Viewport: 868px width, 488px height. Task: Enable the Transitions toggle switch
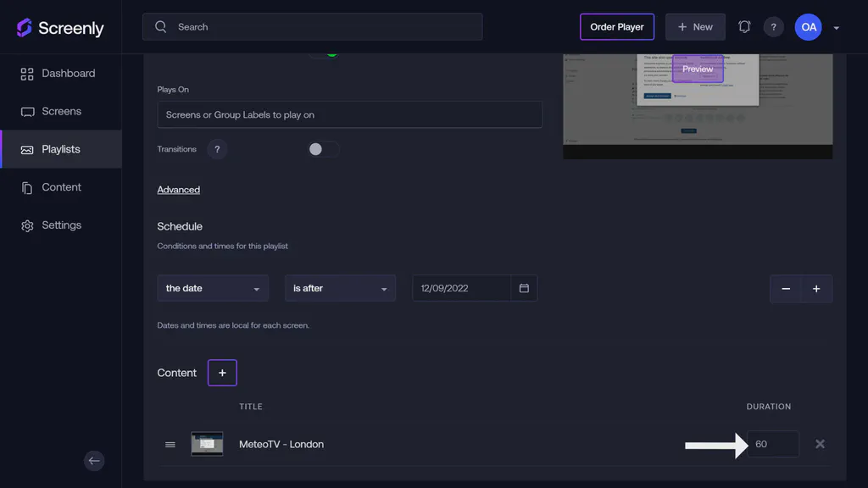click(x=323, y=149)
